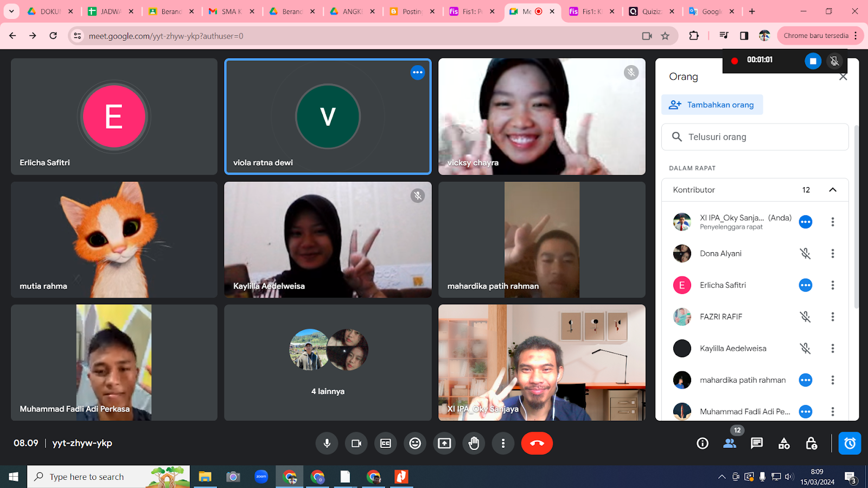The height and width of the screenshot is (488, 868).
Task: Open more actions for mahardika patih rahman
Action: pos(833,380)
